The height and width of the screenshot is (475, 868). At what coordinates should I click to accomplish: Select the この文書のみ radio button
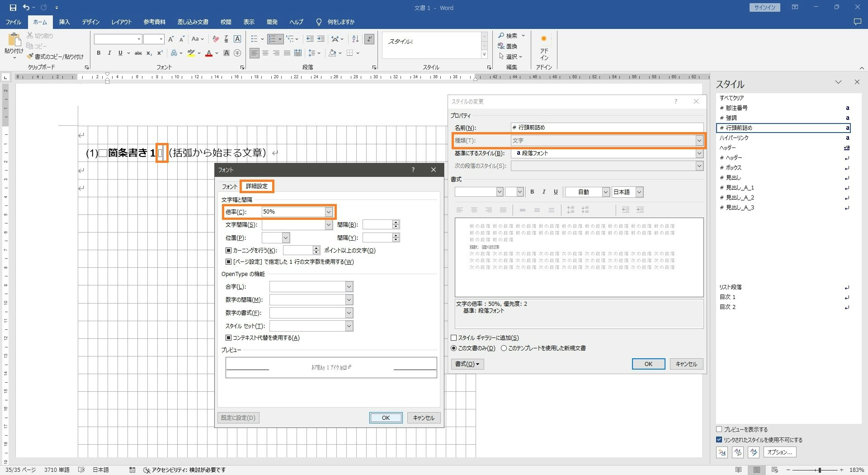pyautogui.click(x=453, y=348)
